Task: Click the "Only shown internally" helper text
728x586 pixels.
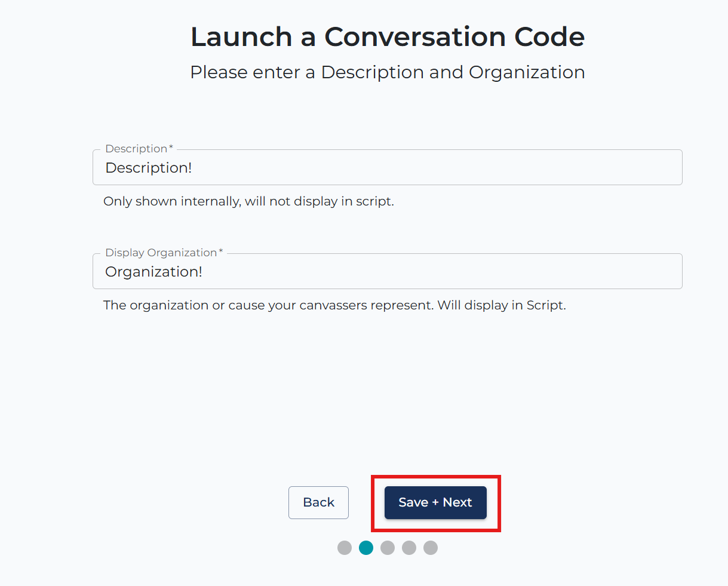Action: 248,201
